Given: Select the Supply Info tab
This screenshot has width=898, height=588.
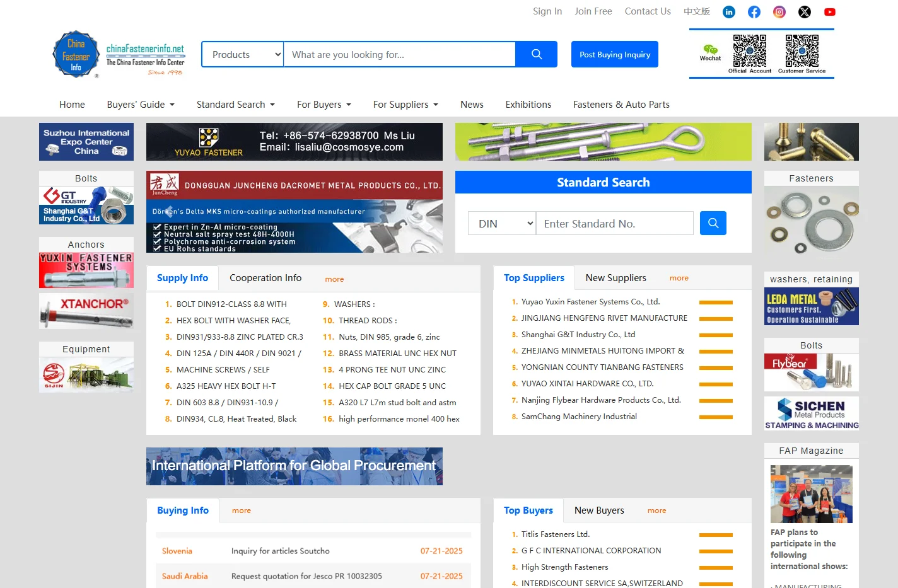Looking at the screenshot, I should (x=182, y=278).
